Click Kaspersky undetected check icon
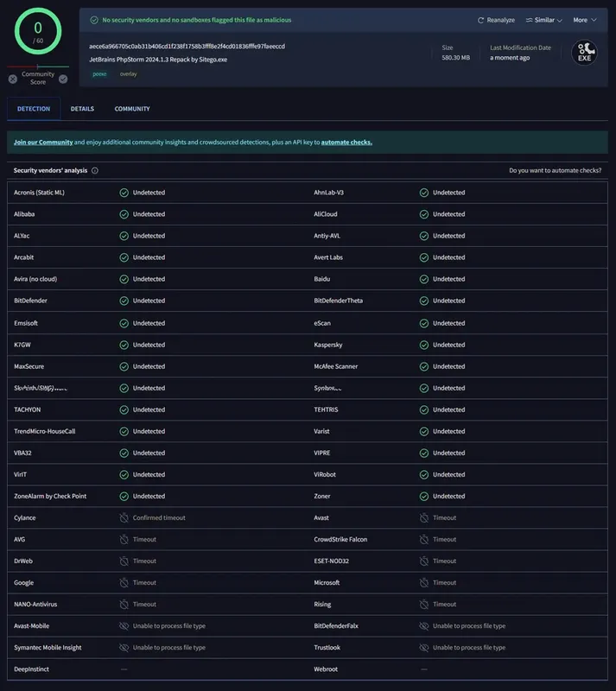This screenshot has width=616, height=691. click(x=423, y=345)
